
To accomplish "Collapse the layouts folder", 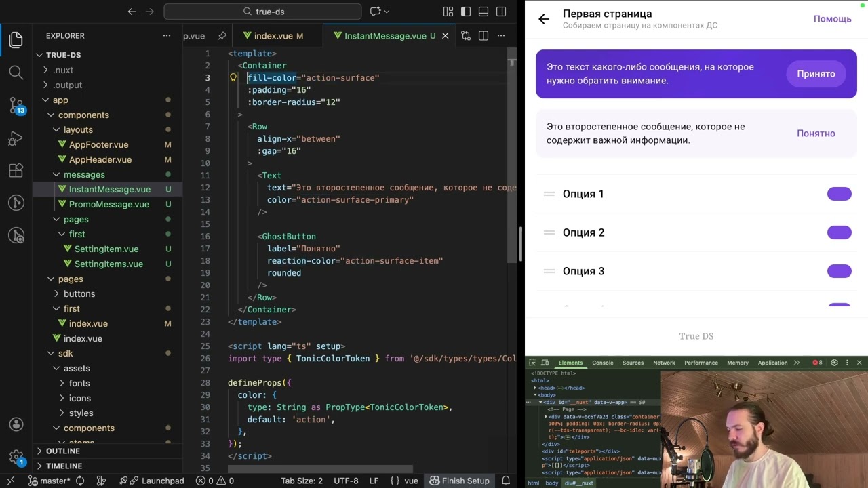I will [x=57, y=129].
